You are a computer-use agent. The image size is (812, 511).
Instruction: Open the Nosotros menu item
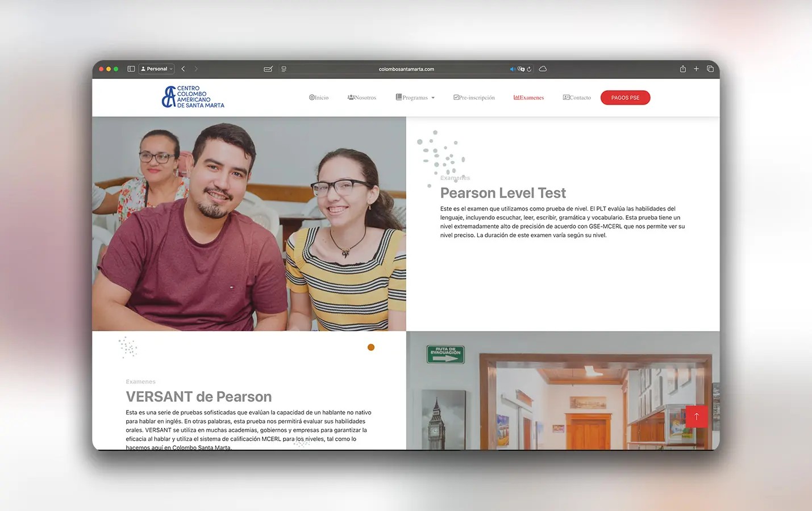tap(362, 98)
